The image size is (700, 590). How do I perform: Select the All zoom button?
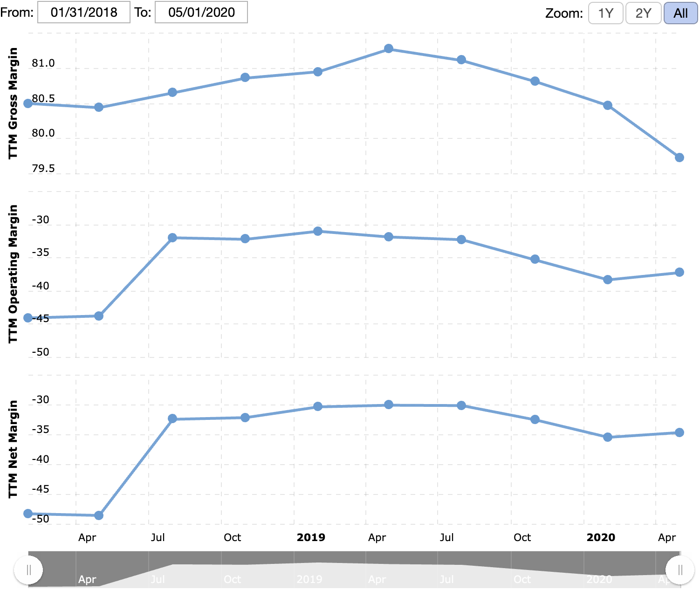click(680, 13)
